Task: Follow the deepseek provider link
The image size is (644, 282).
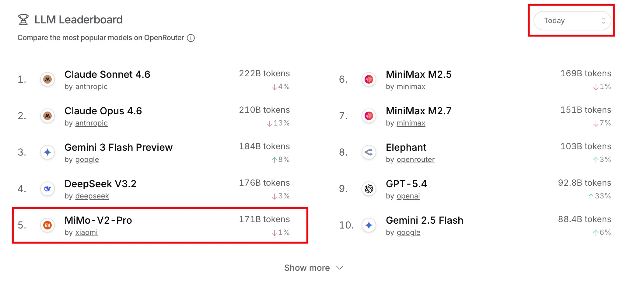Action: pyautogui.click(x=92, y=196)
